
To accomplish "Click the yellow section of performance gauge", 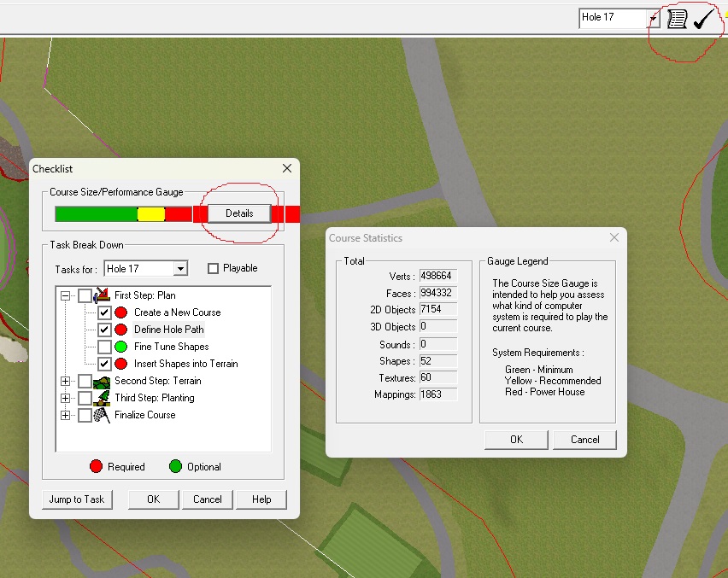I will point(150,213).
